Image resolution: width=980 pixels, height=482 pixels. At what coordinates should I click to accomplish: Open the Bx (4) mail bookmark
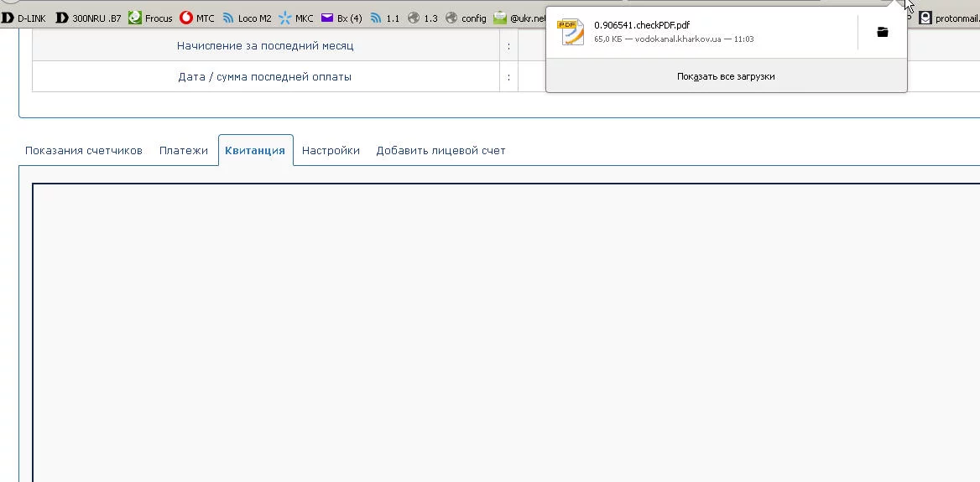pos(341,18)
